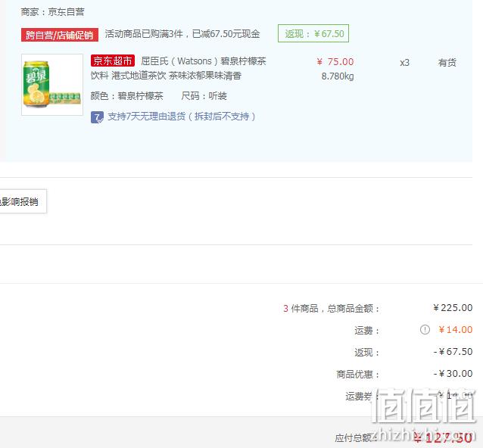
Task: Click the 跨自营/店铺促销 promotion tag
Action: (60, 35)
